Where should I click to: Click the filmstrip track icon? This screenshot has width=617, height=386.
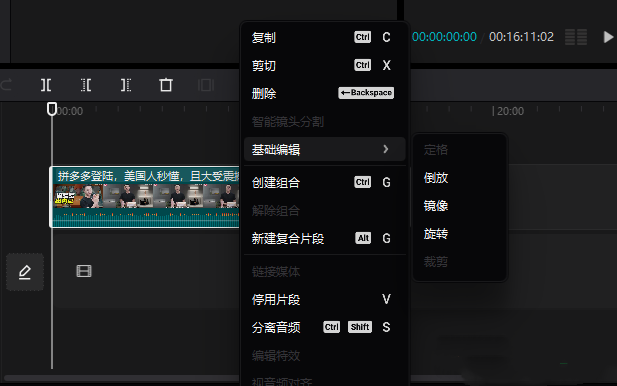tap(84, 271)
